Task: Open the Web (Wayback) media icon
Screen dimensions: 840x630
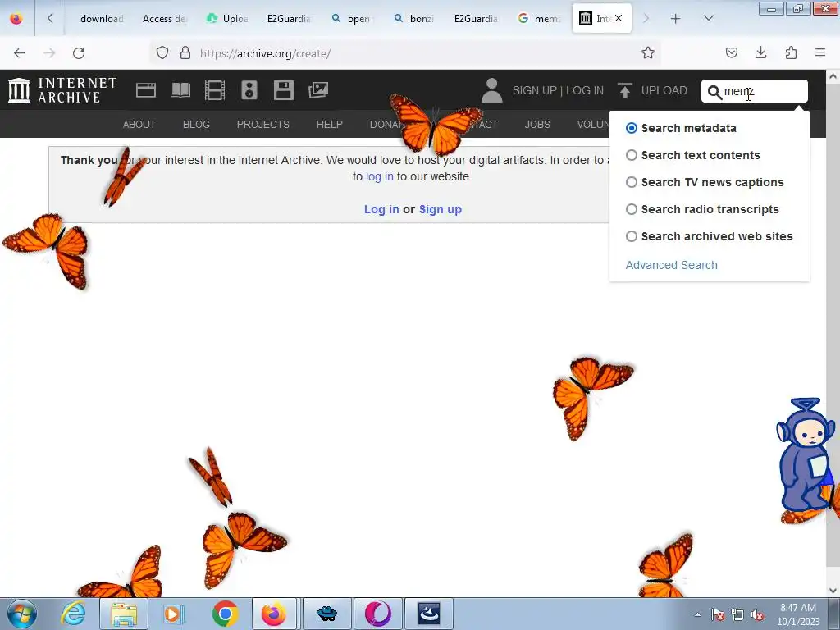Action: point(146,90)
